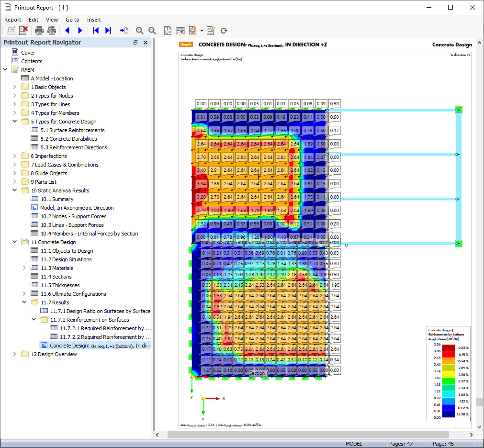
Task: Select 10.1 Summary in navigator
Action: (56, 199)
